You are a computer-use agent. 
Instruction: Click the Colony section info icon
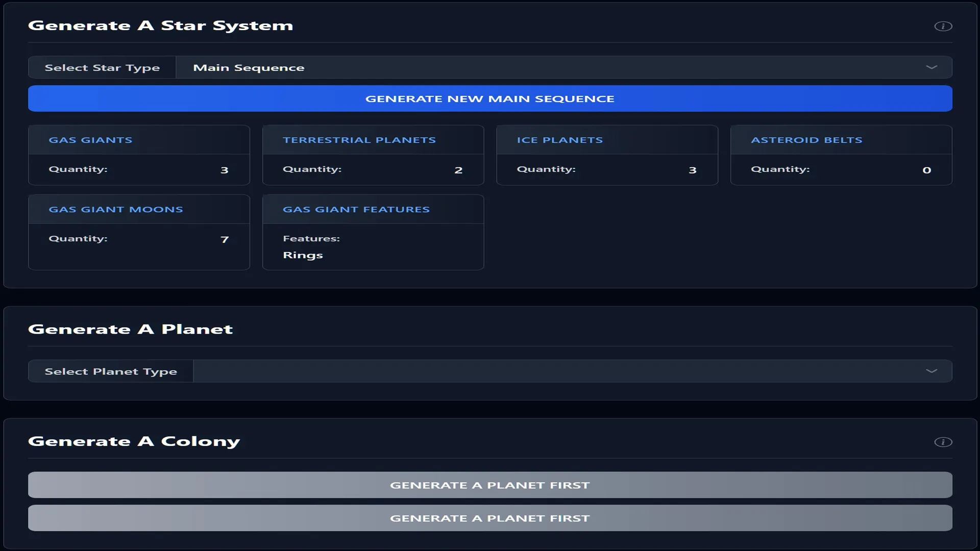coord(943,442)
